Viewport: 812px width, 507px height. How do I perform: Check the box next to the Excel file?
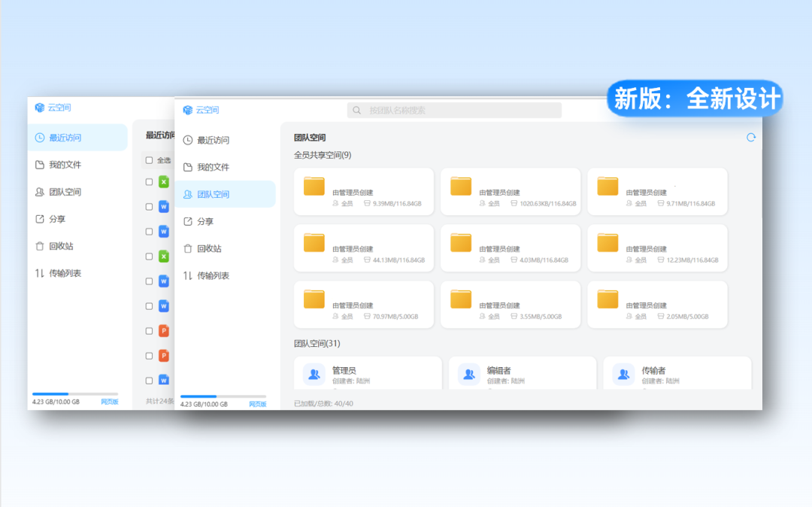point(147,181)
